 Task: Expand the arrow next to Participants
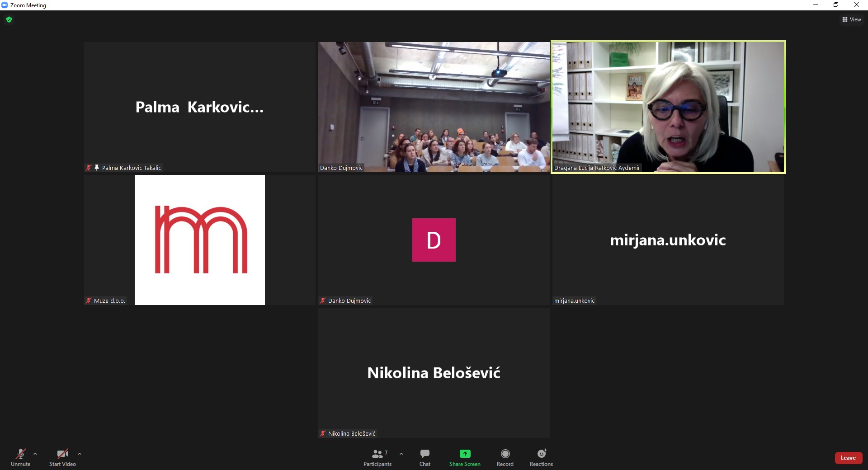pyautogui.click(x=401, y=454)
